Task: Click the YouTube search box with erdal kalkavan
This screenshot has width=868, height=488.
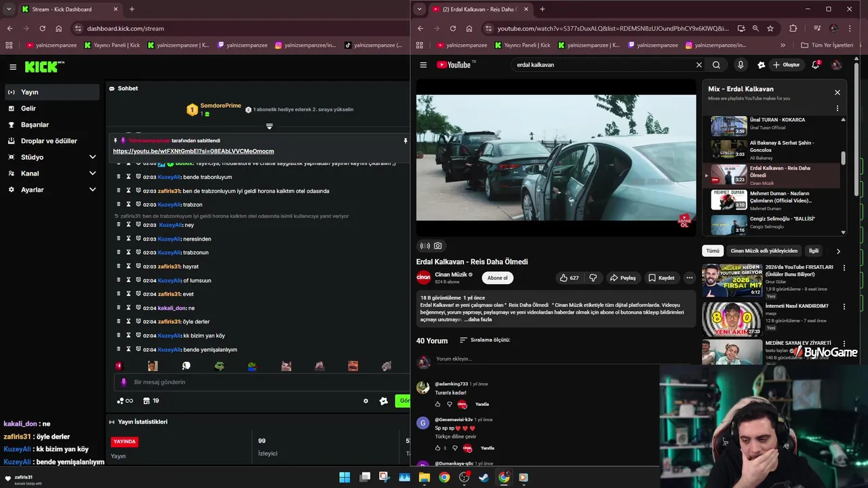Action: (604, 65)
